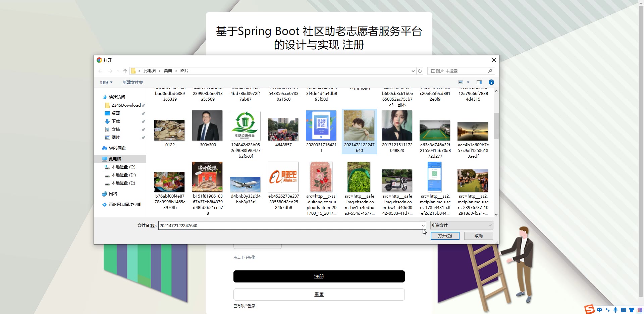This screenshot has width=644, height=314.
Task: Click the Sogou microphone tray icon
Action: [x=615, y=310]
